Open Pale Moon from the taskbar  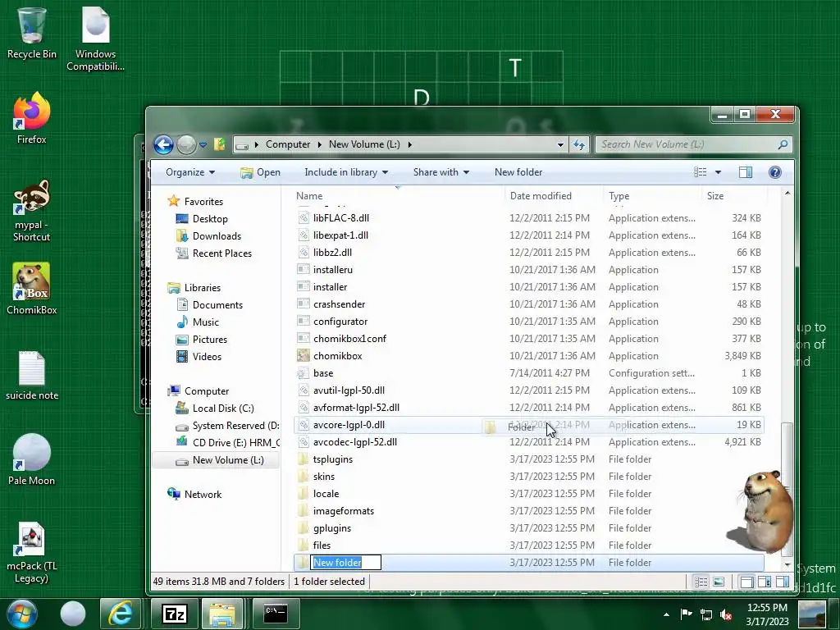pyautogui.click(x=73, y=614)
